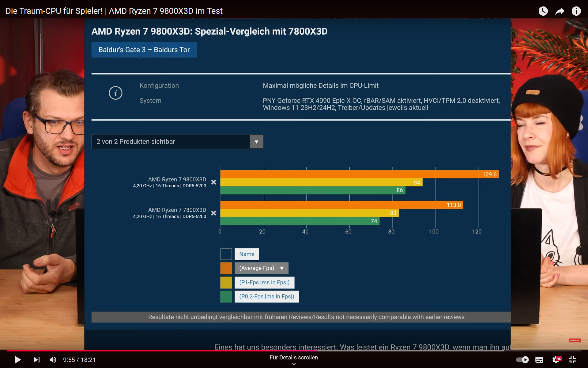588x368 pixels.
Task: Toggle the autoplay switch
Action: (522, 359)
